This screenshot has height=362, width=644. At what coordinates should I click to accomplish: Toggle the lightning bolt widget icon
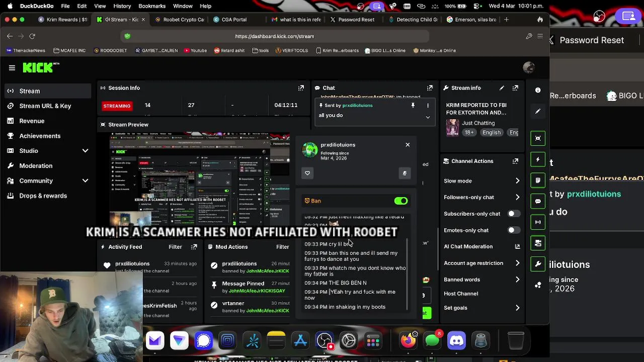coord(538,159)
